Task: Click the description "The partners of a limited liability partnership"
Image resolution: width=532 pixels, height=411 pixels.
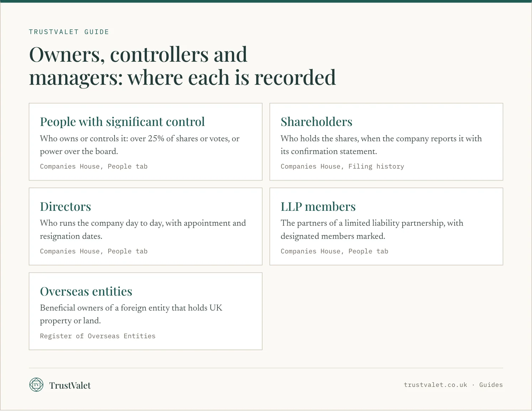Action: point(372,230)
